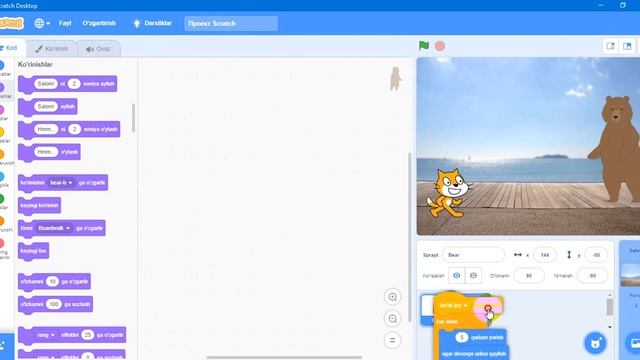The height and width of the screenshot is (360, 640).
Task: Open the rang effect dropdown in first block
Action: [x=45, y=335]
